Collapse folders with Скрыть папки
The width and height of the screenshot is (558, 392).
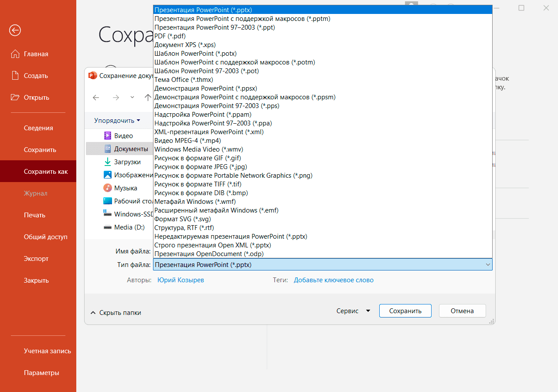[x=116, y=312]
